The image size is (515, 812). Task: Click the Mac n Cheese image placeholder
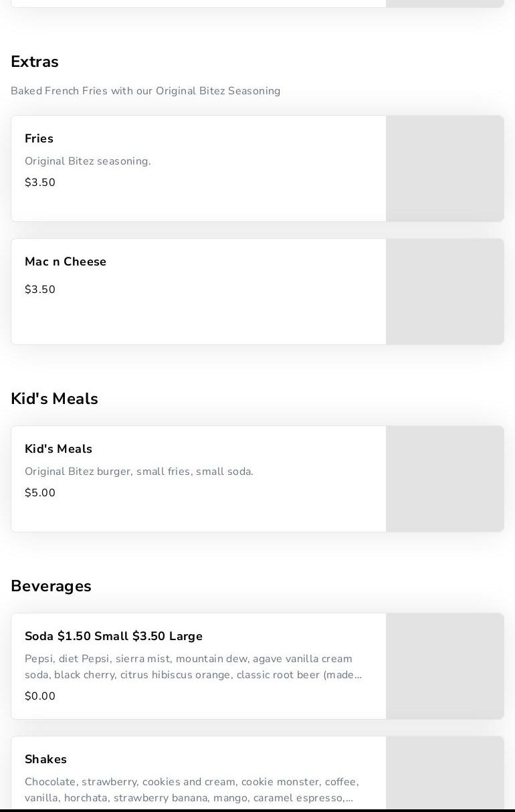(445, 292)
